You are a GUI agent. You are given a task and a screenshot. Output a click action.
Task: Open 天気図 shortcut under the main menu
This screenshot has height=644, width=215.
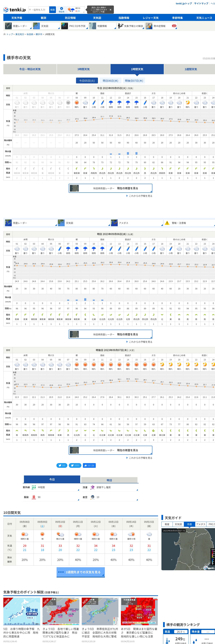(46, 26)
